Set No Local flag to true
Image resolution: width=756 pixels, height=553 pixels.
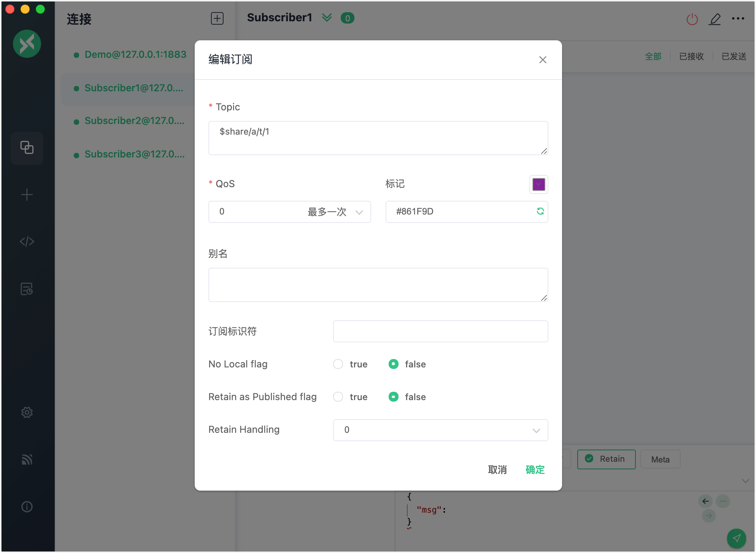click(338, 364)
